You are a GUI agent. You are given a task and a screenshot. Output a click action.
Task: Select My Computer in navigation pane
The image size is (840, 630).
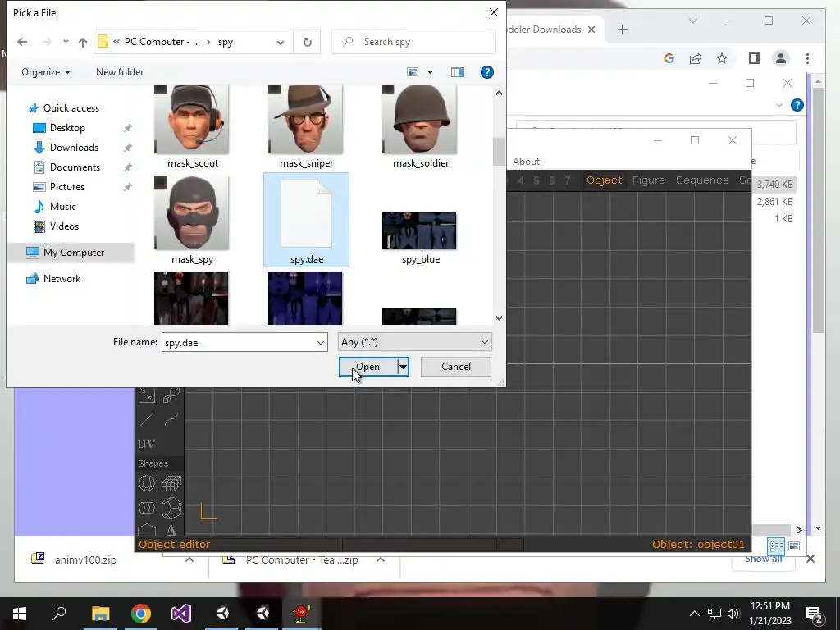click(x=74, y=253)
